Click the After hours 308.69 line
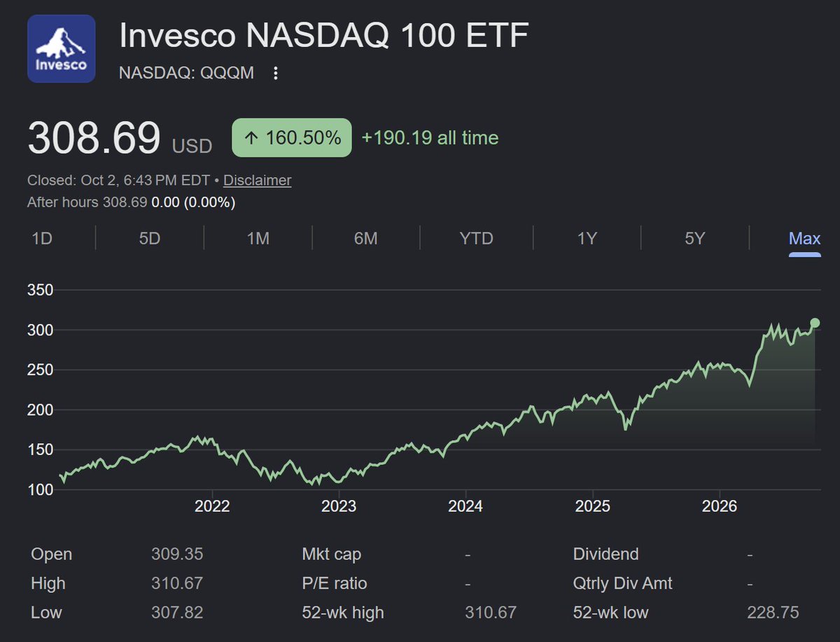The height and width of the screenshot is (642, 840). [x=131, y=203]
